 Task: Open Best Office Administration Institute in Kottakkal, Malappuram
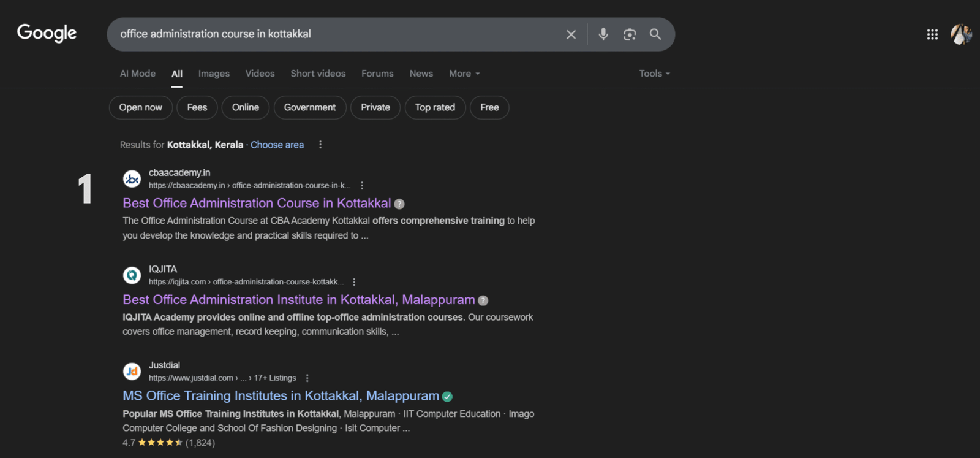click(299, 300)
